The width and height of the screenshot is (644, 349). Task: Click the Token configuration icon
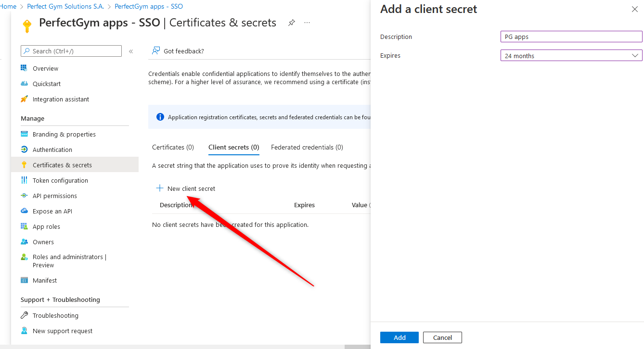pyautogui.click(x=24, y=180)
